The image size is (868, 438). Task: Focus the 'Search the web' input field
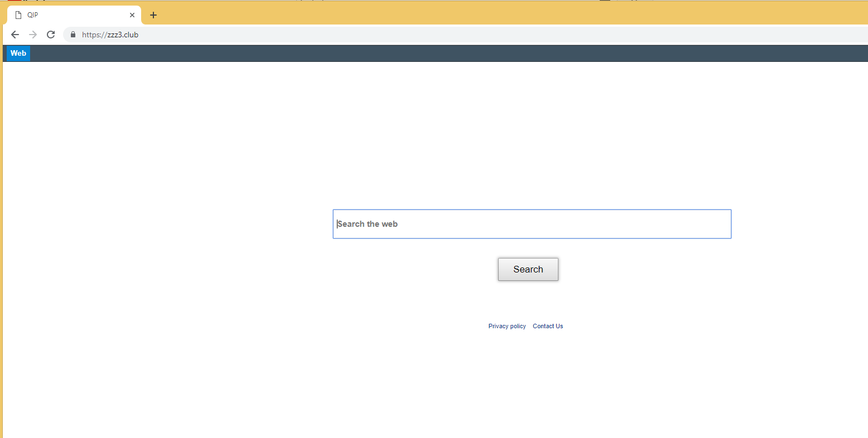click(x=532, y=224)
